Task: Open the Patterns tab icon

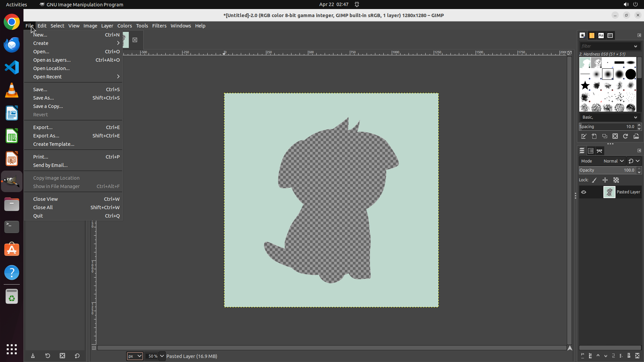Action: [592, 36]
